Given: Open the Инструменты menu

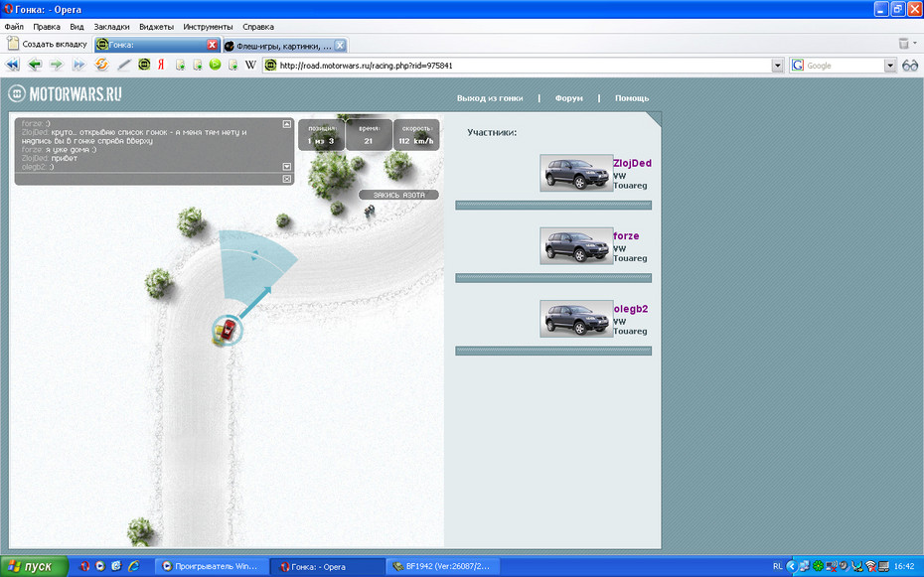Looking at the screenshot, I should tap(208, 27).
